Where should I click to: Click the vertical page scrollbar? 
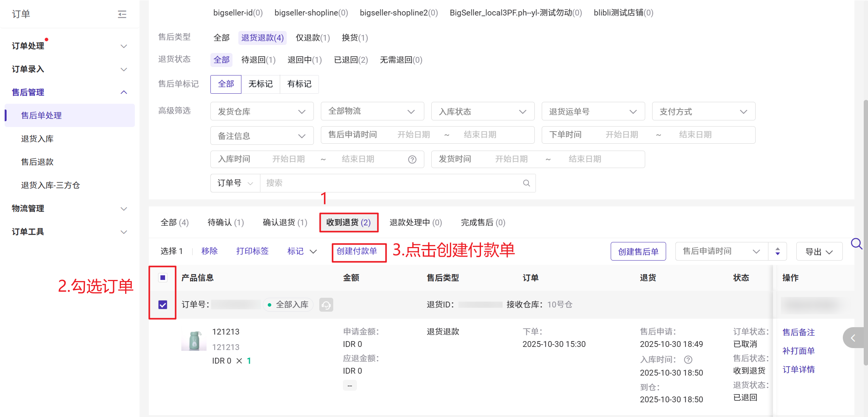[x=865, y=232]
